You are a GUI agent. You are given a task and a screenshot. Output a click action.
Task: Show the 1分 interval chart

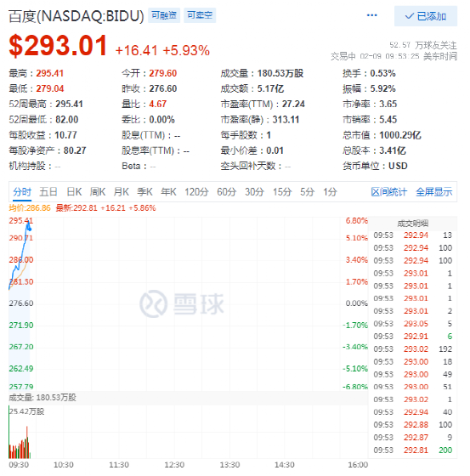(330, 192)
